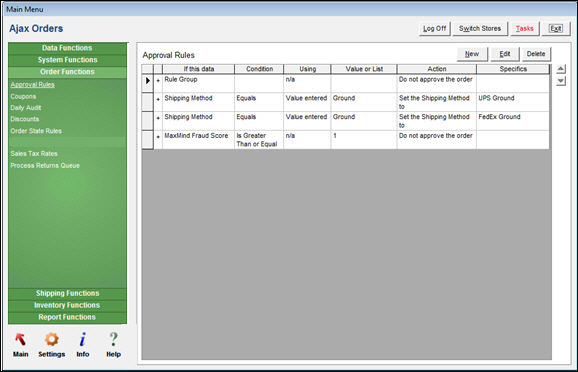Select the 'Is Greater Than or Equal' cell

pyautogui.click(x=259, y=140)
